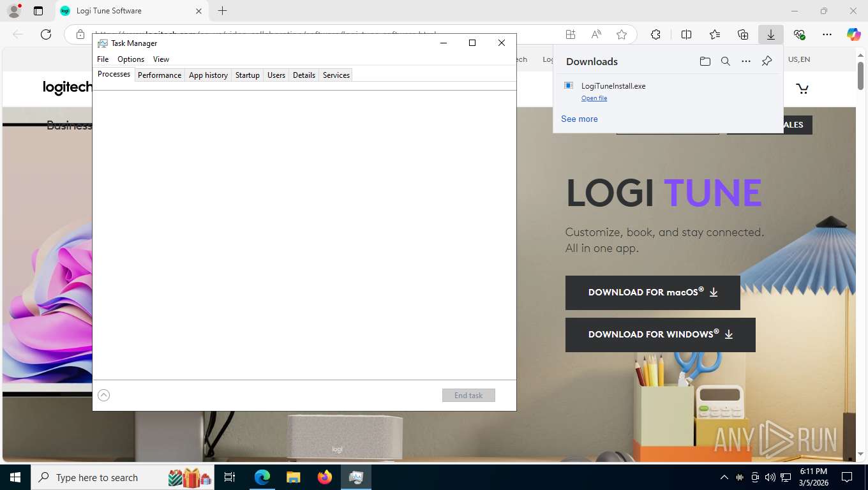Close the Logi Tune Software tab

199,11
